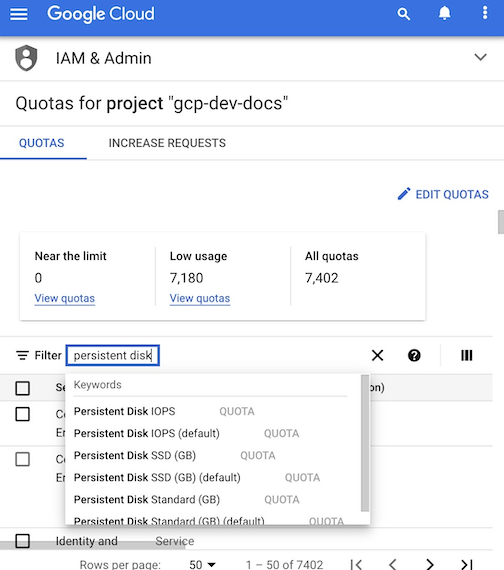This screenshot has width=504, height=570.
Task: Toggle the select-all header checkbox
Action: coord(23,388)
